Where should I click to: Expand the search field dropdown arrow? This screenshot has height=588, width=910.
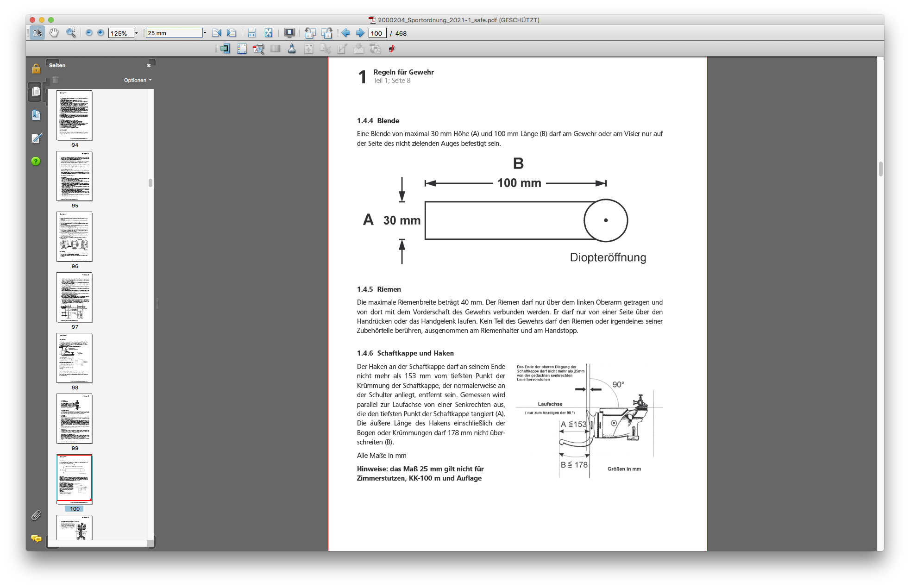point(205,33)
